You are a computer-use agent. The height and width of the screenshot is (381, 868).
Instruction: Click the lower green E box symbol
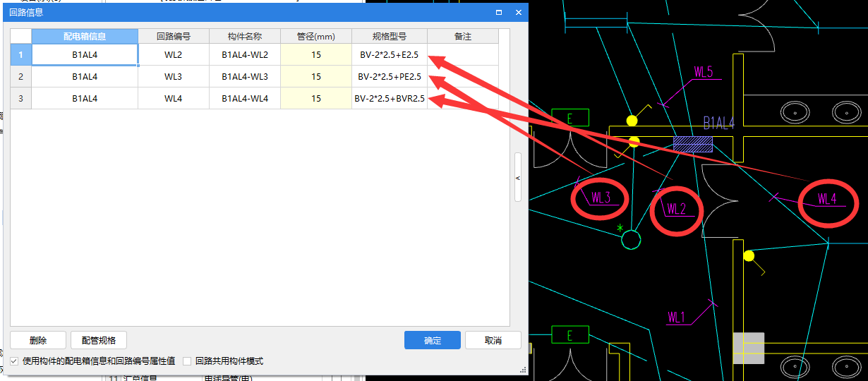570,334
